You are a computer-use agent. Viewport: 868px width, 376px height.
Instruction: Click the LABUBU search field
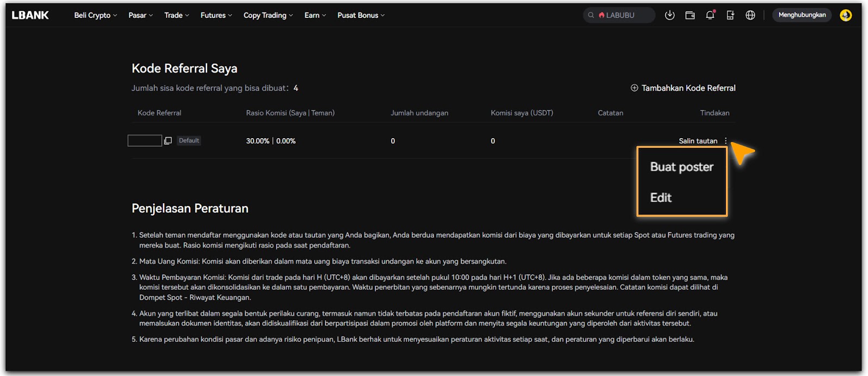click(x=620, y=15)
